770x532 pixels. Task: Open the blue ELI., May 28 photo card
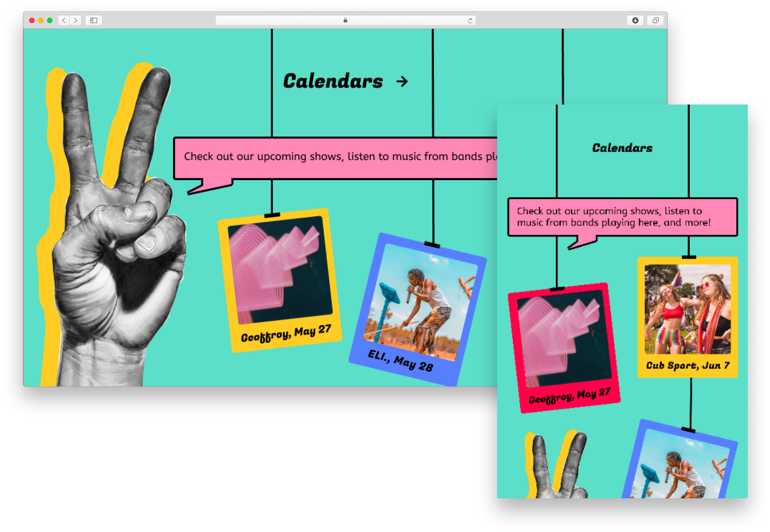click(x=418, y=310)
